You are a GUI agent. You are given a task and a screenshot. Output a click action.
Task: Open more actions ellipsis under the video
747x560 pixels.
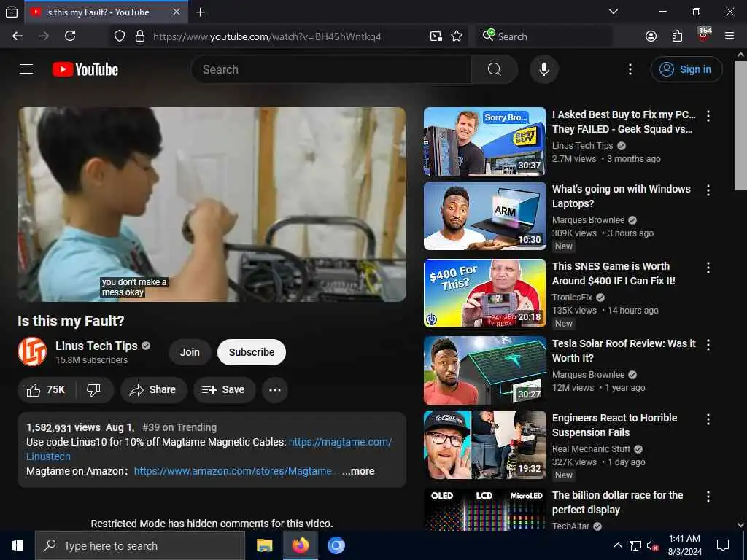[275, 390]
